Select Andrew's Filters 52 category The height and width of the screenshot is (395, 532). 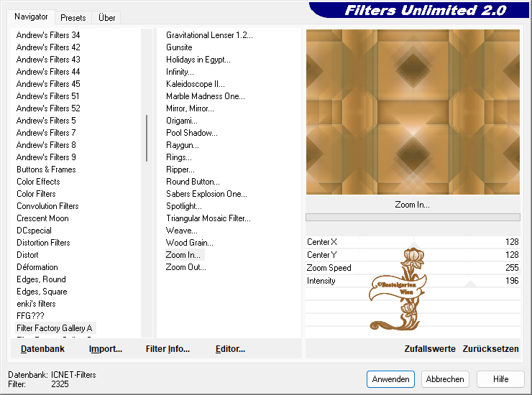[48, 108]
